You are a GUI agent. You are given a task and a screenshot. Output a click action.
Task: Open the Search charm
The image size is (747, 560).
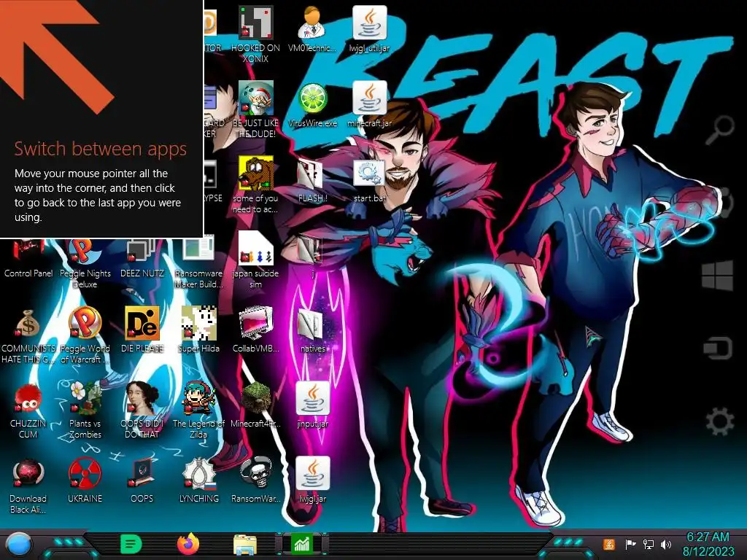click(719, 130)
